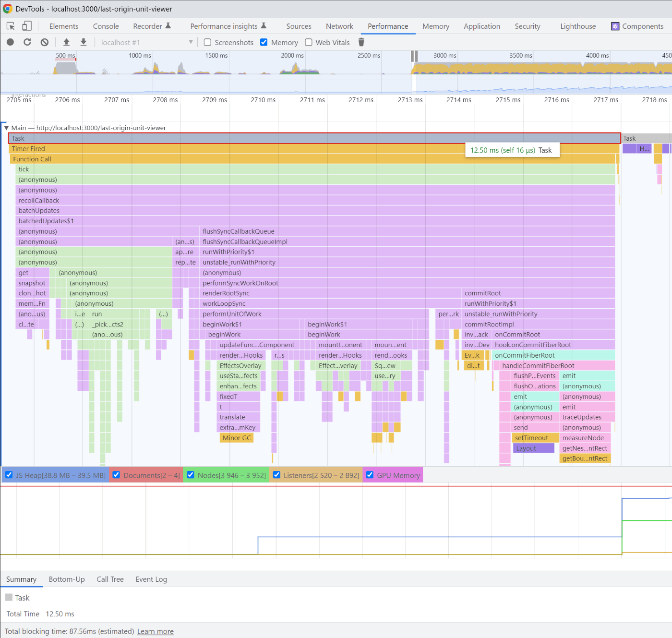Select the setTimeout event block

535,438
